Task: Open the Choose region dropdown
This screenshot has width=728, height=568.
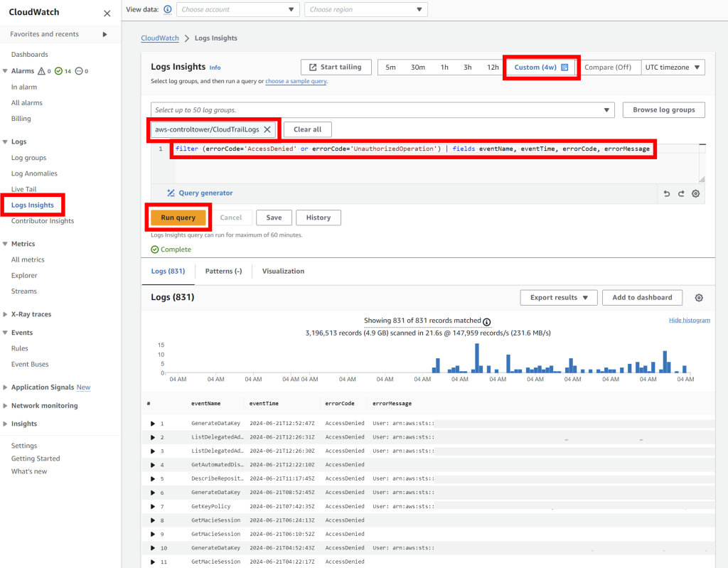Action: 365,9
